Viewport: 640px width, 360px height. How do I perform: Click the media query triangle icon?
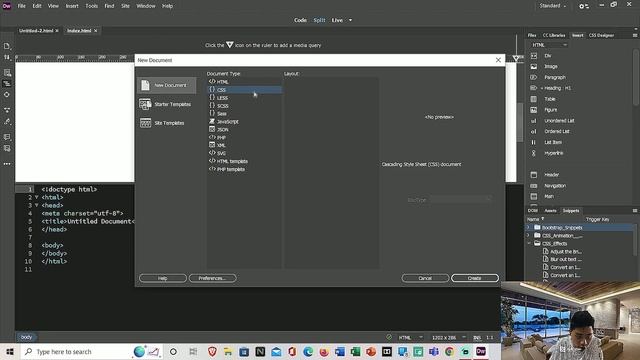[516, 58]
